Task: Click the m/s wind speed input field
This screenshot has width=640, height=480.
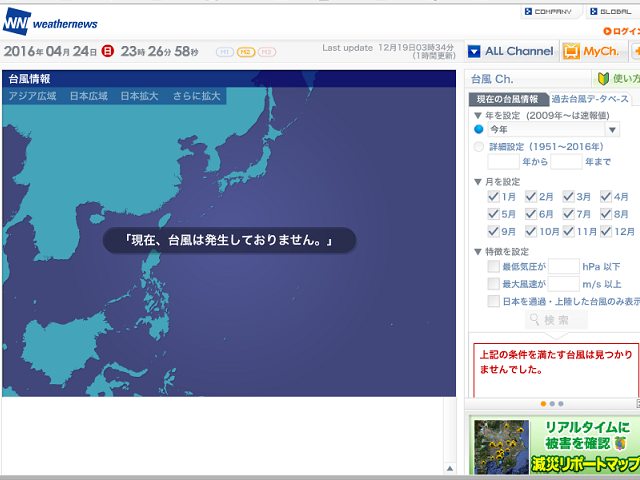Action: click(564, 284)
